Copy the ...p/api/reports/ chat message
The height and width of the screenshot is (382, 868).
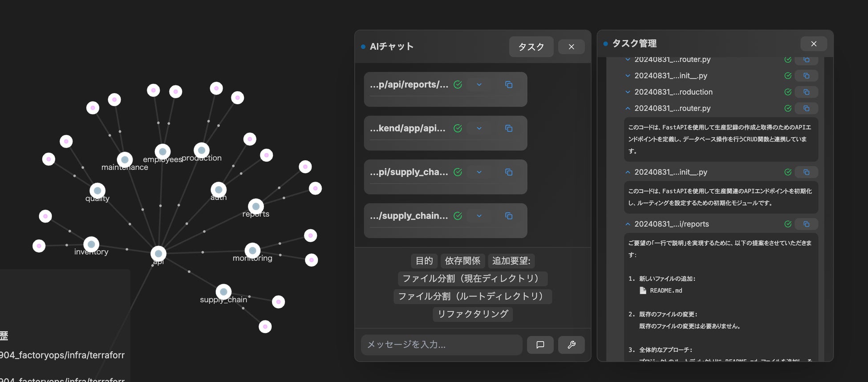(x=509, y=85)
